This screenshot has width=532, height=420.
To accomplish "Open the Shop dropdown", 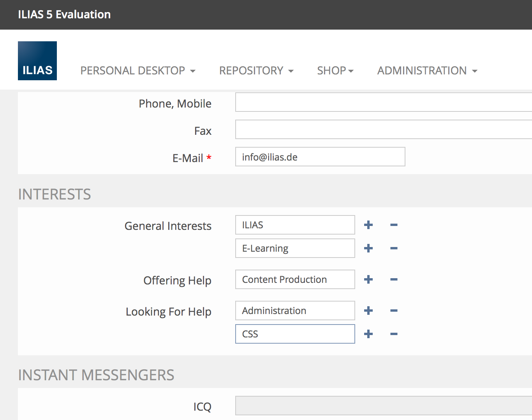I will [335, 71].
